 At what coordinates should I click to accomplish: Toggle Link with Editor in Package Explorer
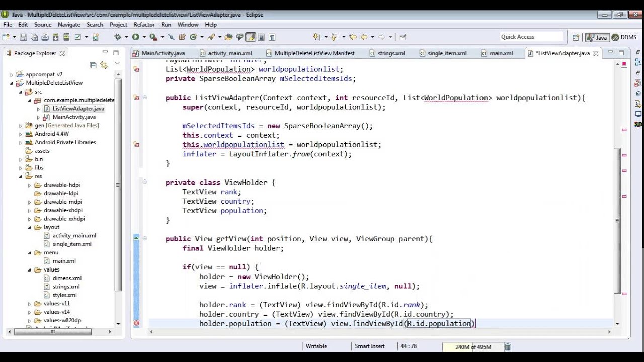[x=104, y=65]
